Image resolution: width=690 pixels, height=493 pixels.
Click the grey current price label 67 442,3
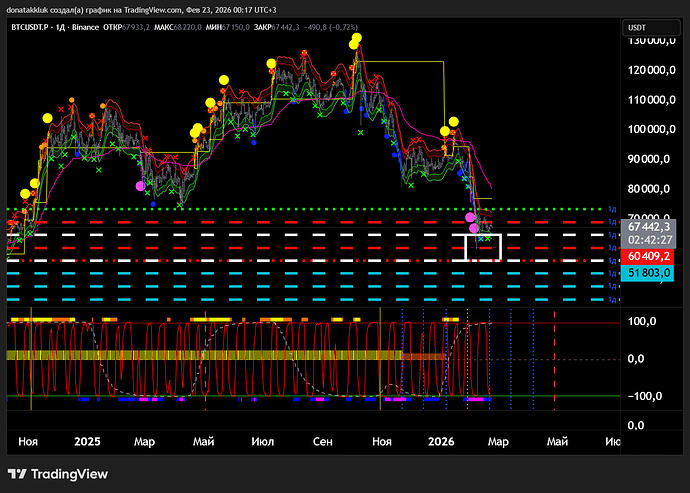(x=649, y=227)
